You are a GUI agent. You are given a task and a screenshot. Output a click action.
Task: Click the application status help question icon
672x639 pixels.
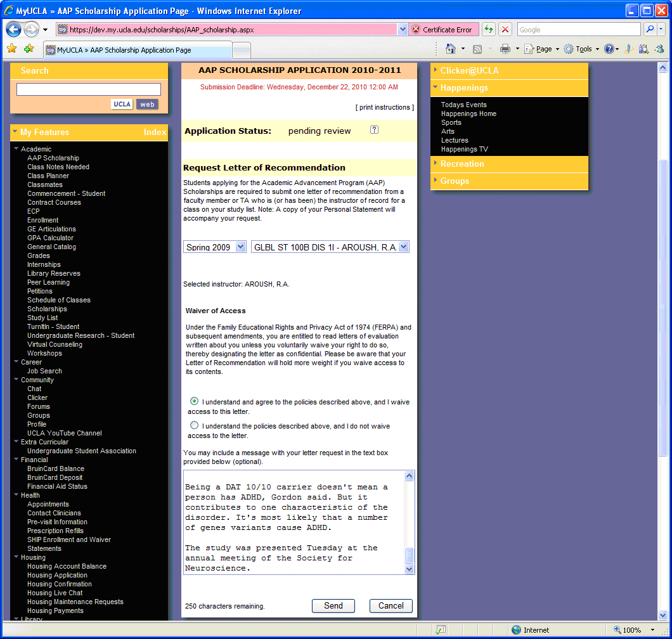374,130
